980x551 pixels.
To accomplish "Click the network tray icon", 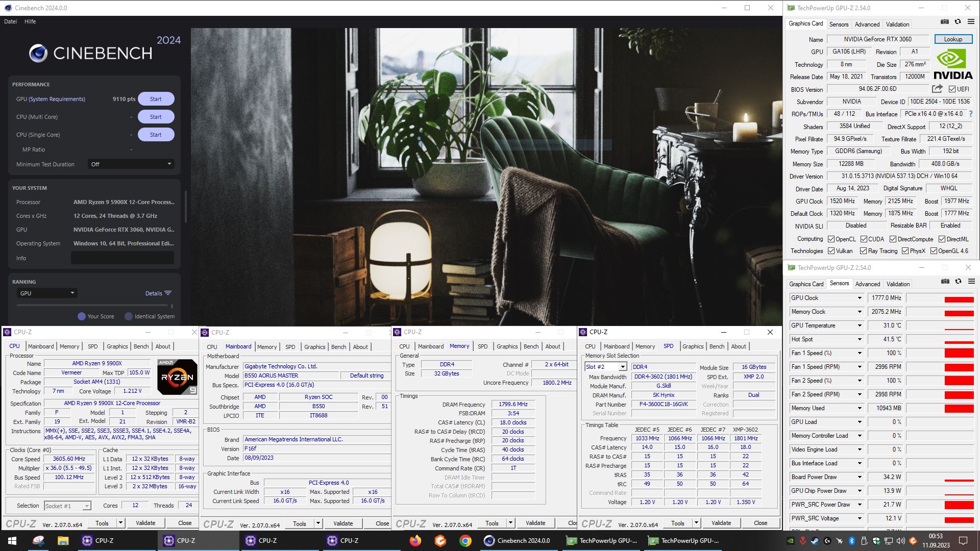I will coord(889,541).
